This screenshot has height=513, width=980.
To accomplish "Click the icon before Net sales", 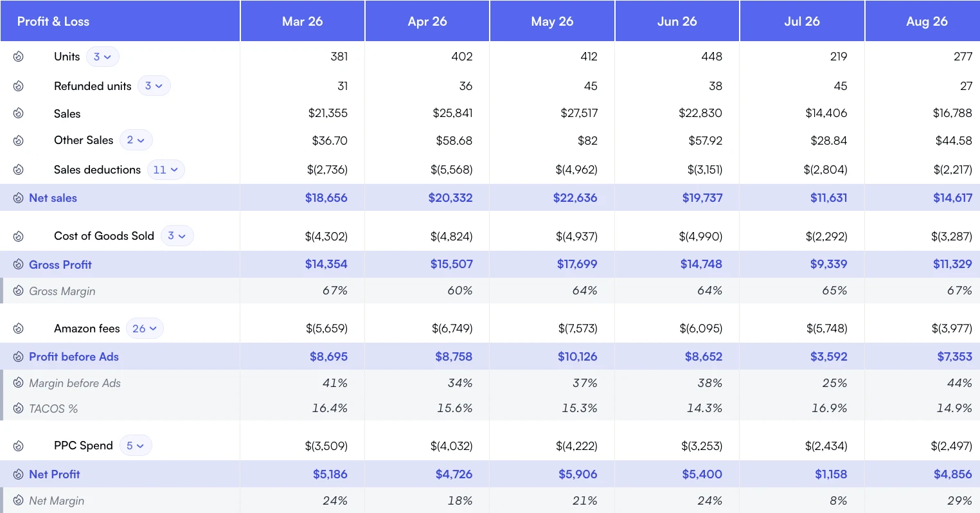I will pyautogui.click(x=19, y=198).
